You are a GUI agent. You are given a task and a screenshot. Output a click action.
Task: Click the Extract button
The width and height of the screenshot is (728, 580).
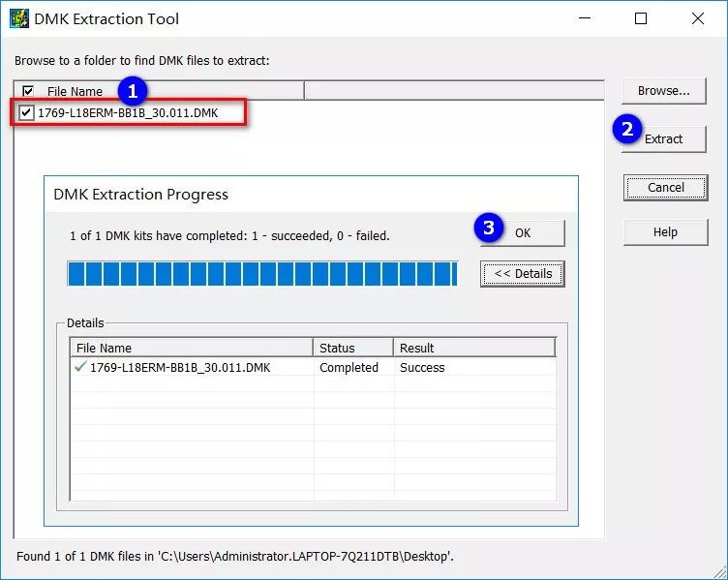click(x=663, y=138)
